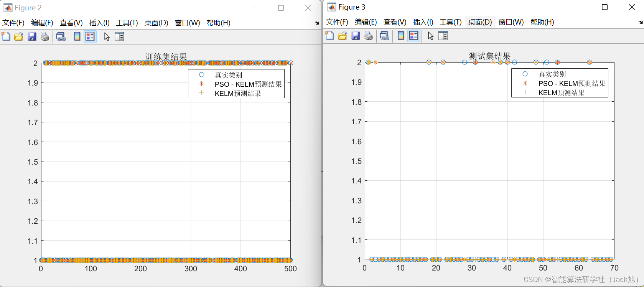Viewport: 644px width, 287px height.
Task: Open 桌面(D) menu in Figure 2
Action: pos(156,23)
